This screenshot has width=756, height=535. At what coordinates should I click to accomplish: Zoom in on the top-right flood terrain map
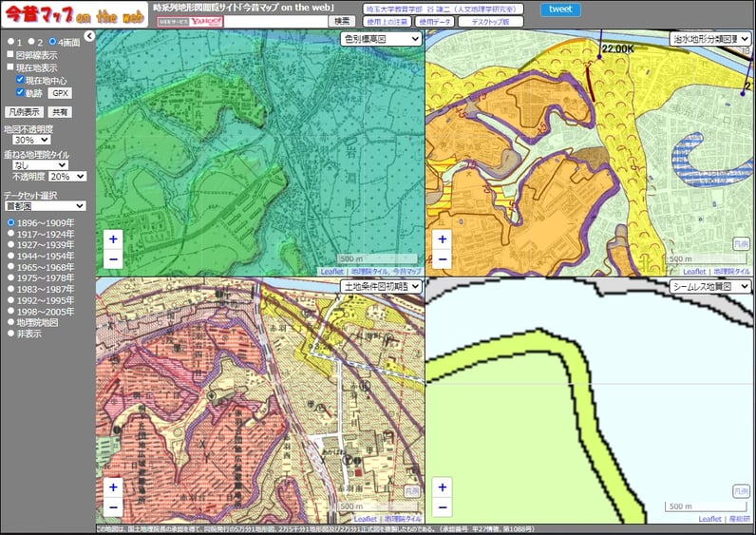point(443,239)
